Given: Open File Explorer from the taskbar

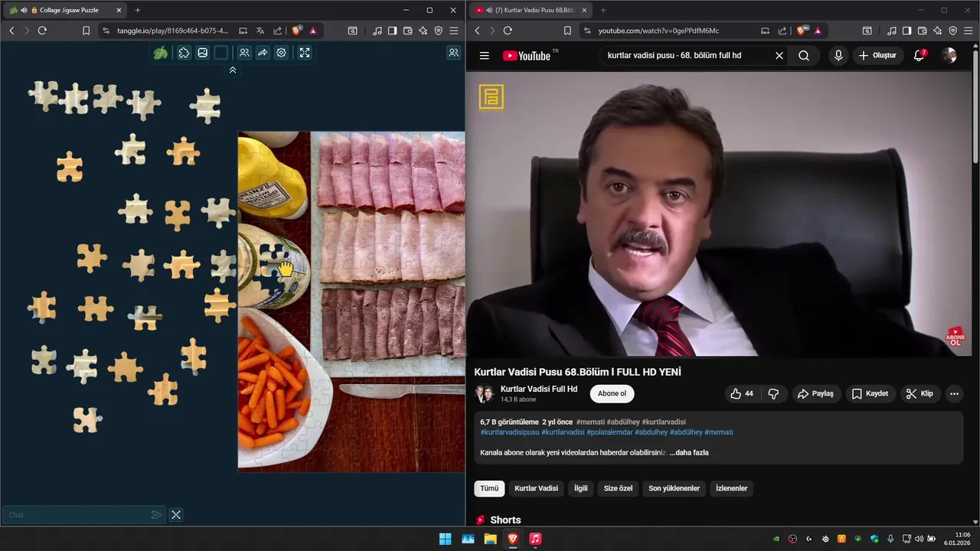Looking at the screenshot, I should [490, 539].
